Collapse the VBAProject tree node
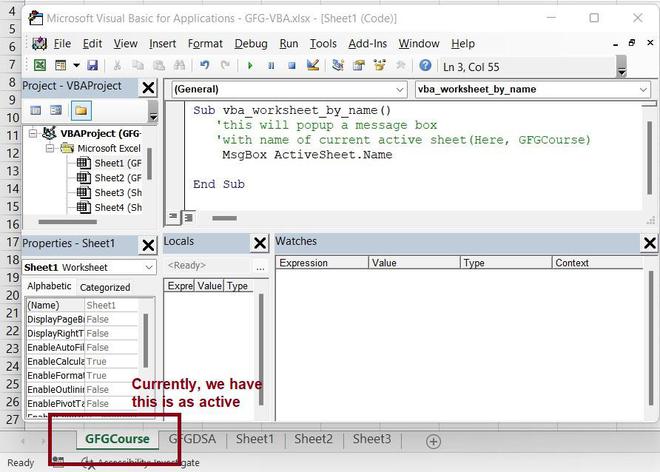The image size is (660, 472). [x=33, y=133]
